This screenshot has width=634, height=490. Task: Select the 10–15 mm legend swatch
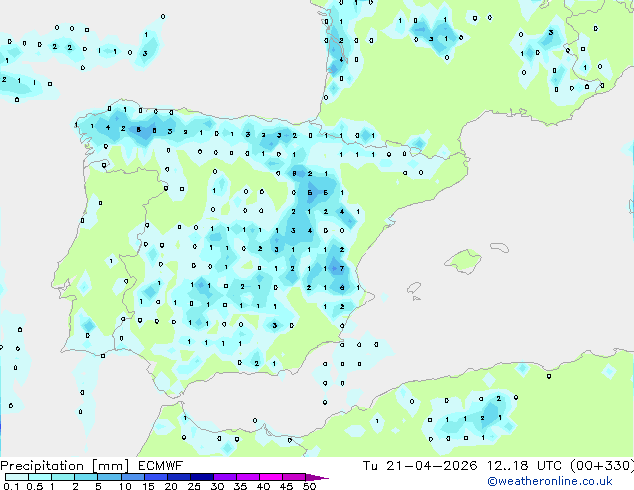coord(132,477)
